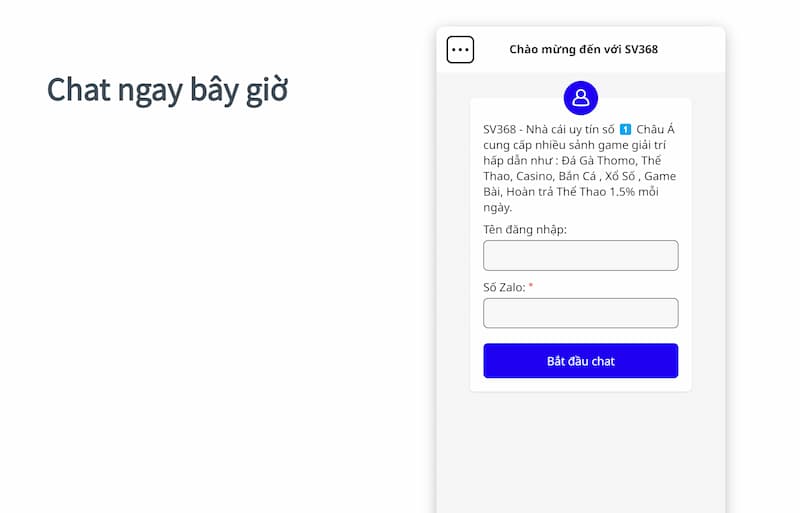This screenshot has width=800, height=513.
Task: Click the Số Zalo label text
Action: (504, 287)
